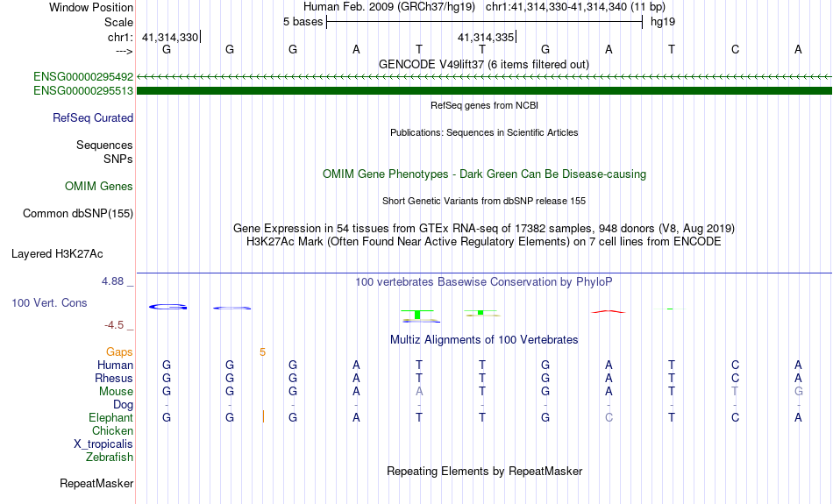Image resolution: width=833 pixels, height=504 pixels.
Task: Select the X_tropicalis species label
Action: coord(103,444)
